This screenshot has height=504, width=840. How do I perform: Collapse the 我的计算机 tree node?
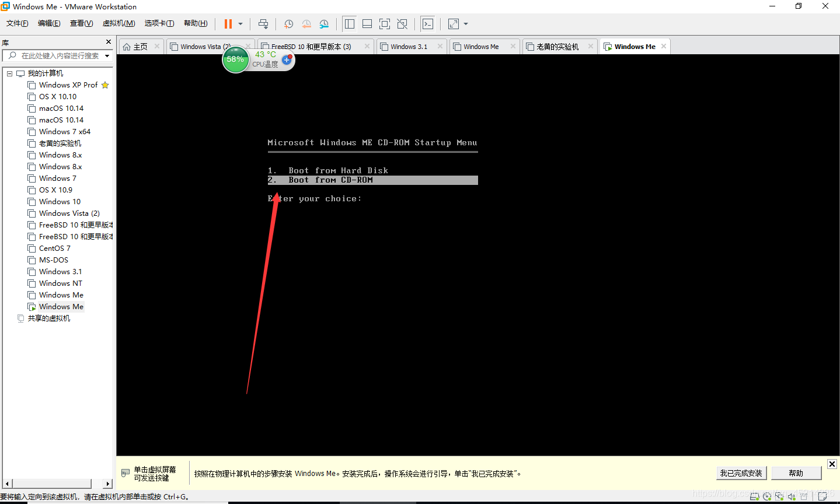(x=9, y=73)
